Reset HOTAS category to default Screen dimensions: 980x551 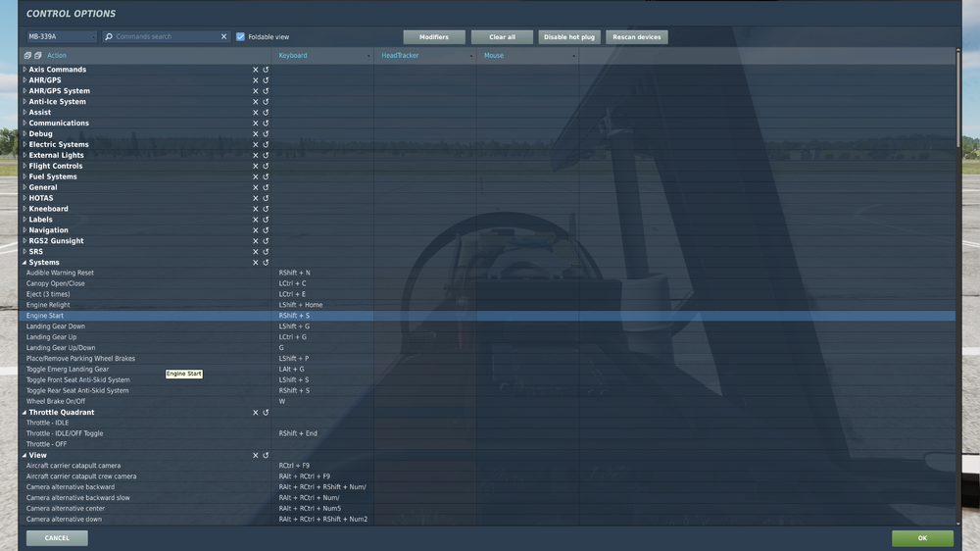click(266, 198)
